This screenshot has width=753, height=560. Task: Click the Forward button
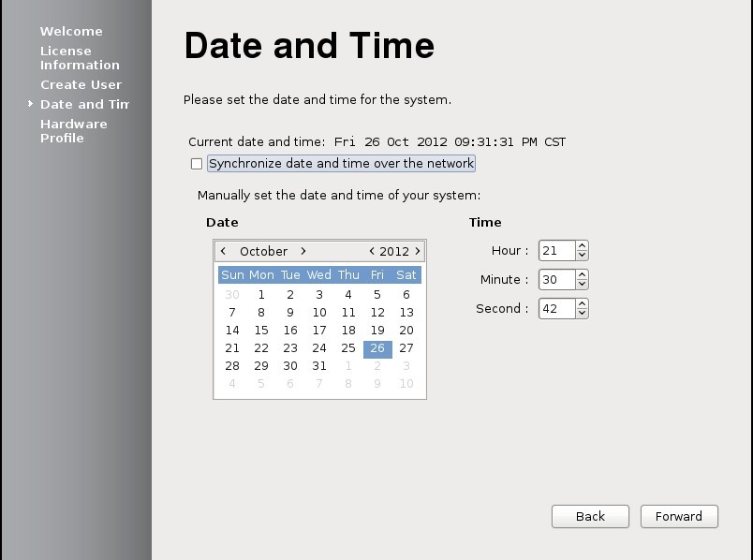(679, 516)
